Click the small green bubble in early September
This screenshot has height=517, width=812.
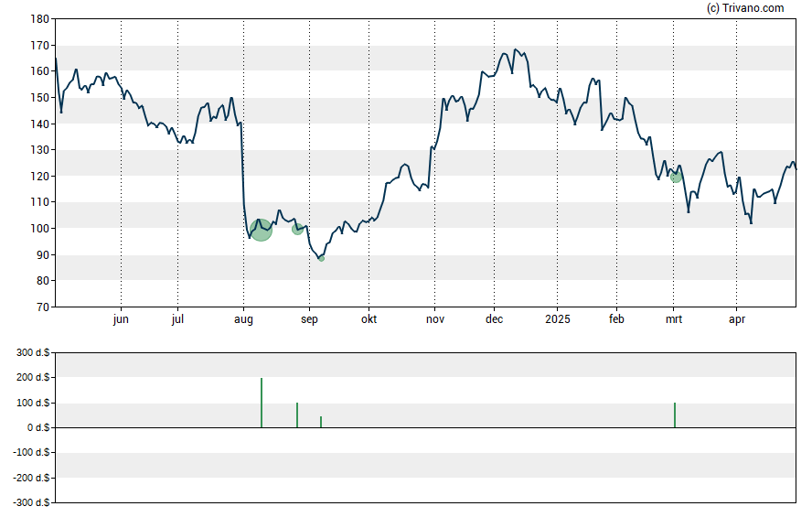(x=322, y=258)
